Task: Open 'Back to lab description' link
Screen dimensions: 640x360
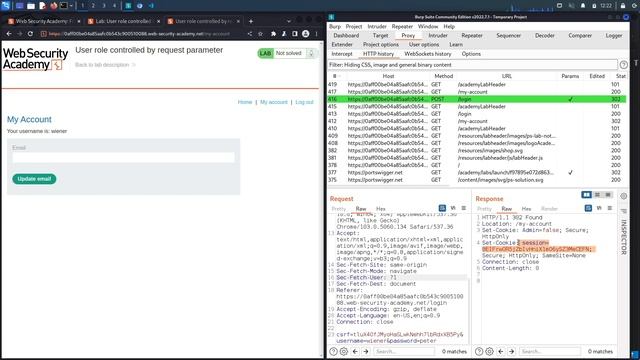Action: [105, 65]
